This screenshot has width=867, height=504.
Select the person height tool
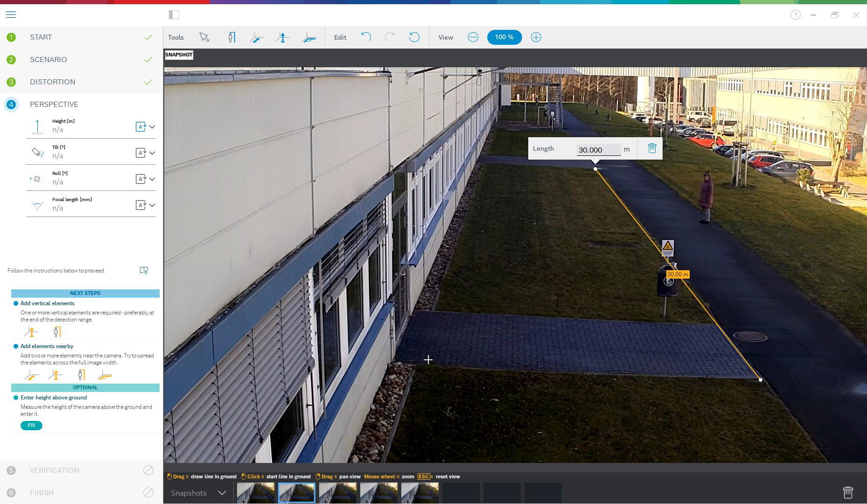pyautogui.click(x=231, y=37)
